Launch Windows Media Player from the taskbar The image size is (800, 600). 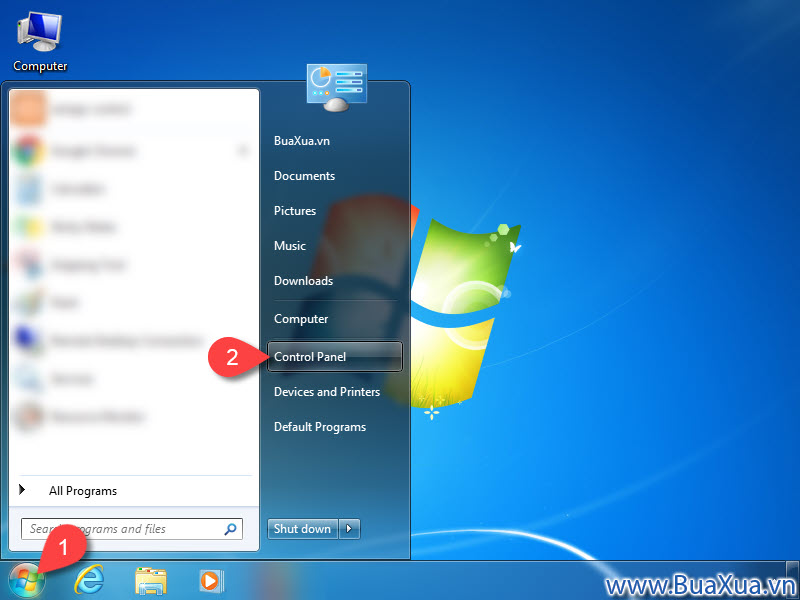[x=210, y=581]
